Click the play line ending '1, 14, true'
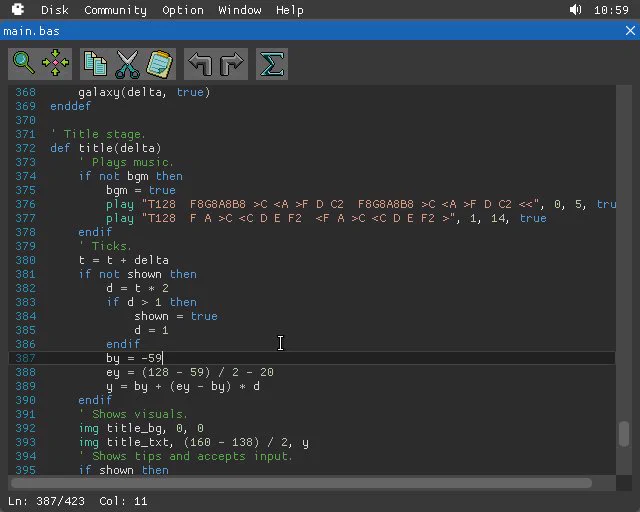 [x=326, y=218]
